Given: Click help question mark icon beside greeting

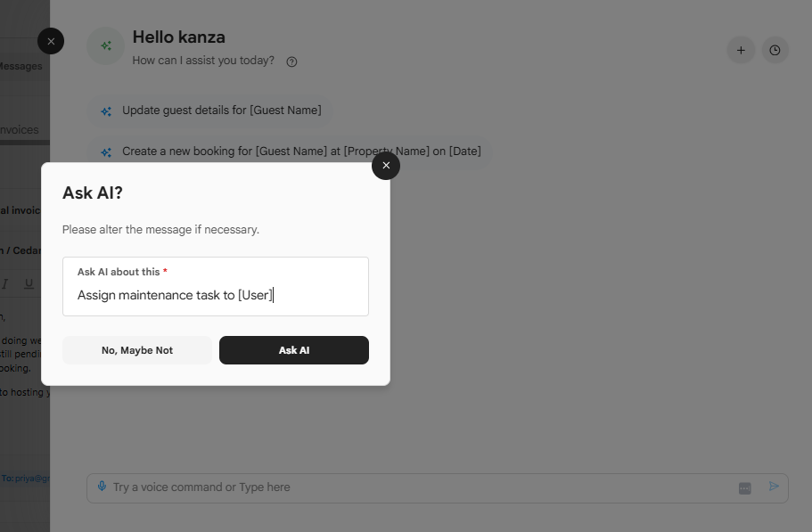Looking at the screenshot, I should pos(292,61).
